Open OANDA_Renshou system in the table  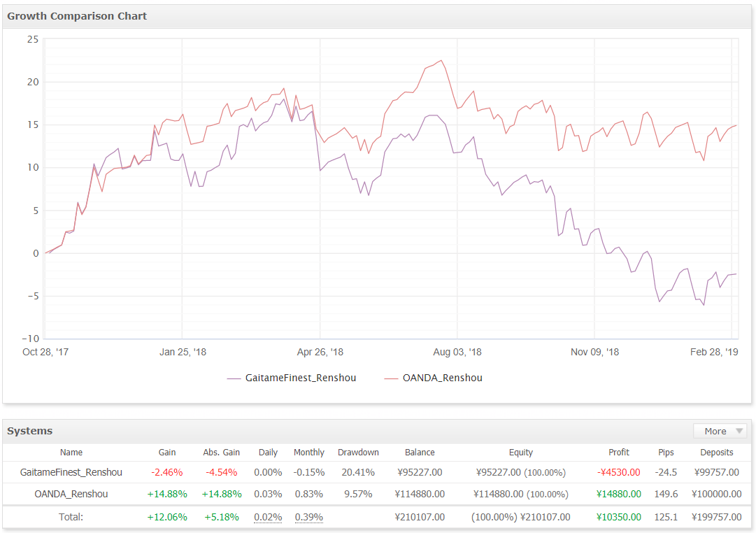[71, 494]
